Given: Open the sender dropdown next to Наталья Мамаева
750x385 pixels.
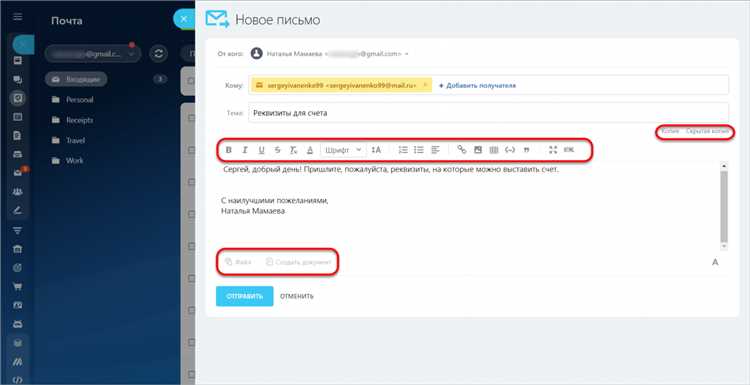Looking at the screenshot, I should click(x=407, y=54).
